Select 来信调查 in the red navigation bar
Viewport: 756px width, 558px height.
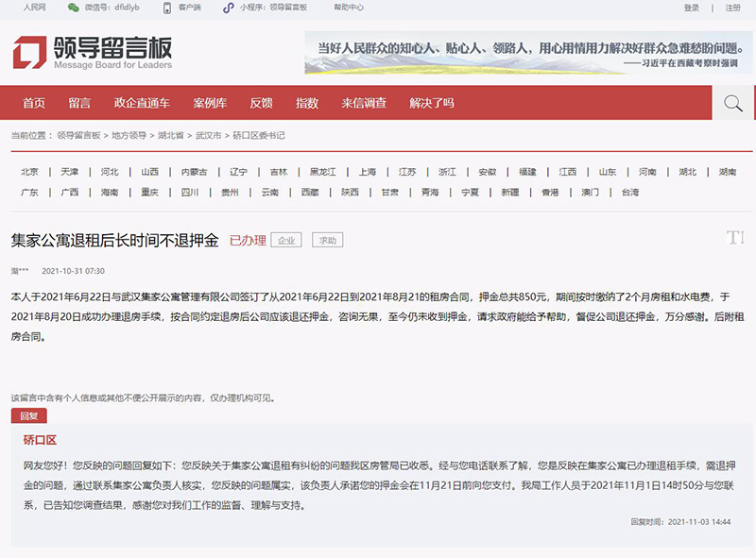click(364, 103)
